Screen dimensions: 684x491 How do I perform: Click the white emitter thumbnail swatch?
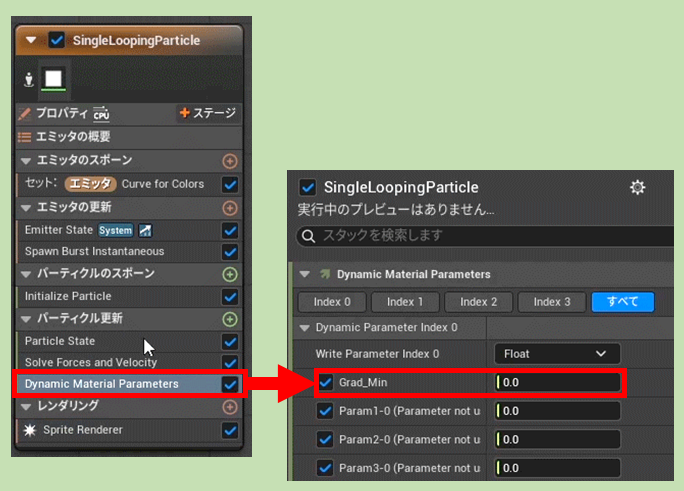(x=52, y=79)
